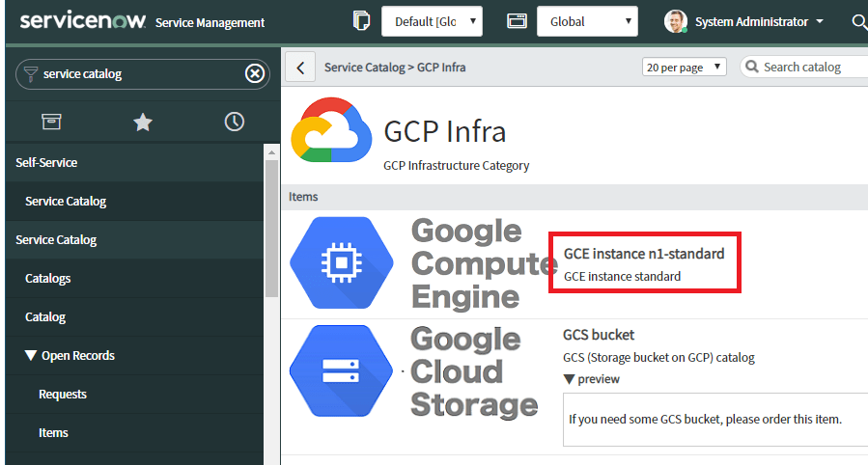Viewport: 868px width, 465px height.
Task: Open the Global application scope dropdown
Action: 587,21
